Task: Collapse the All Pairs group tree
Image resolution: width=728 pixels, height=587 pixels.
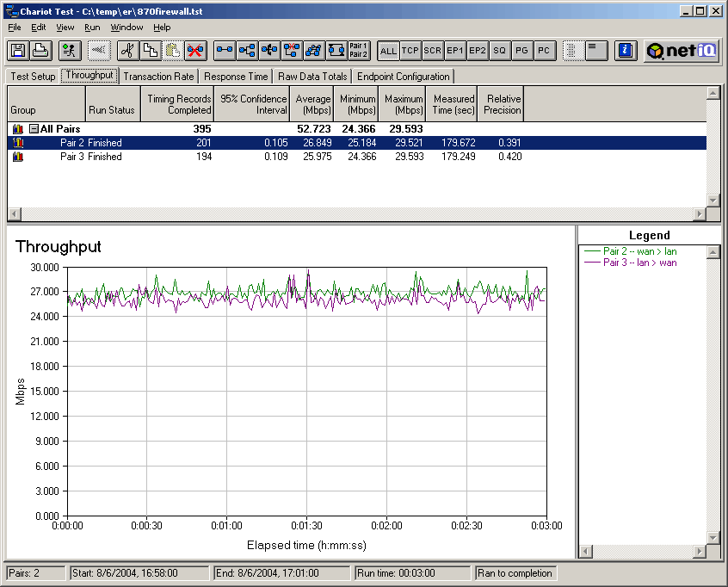Action: 34,129
